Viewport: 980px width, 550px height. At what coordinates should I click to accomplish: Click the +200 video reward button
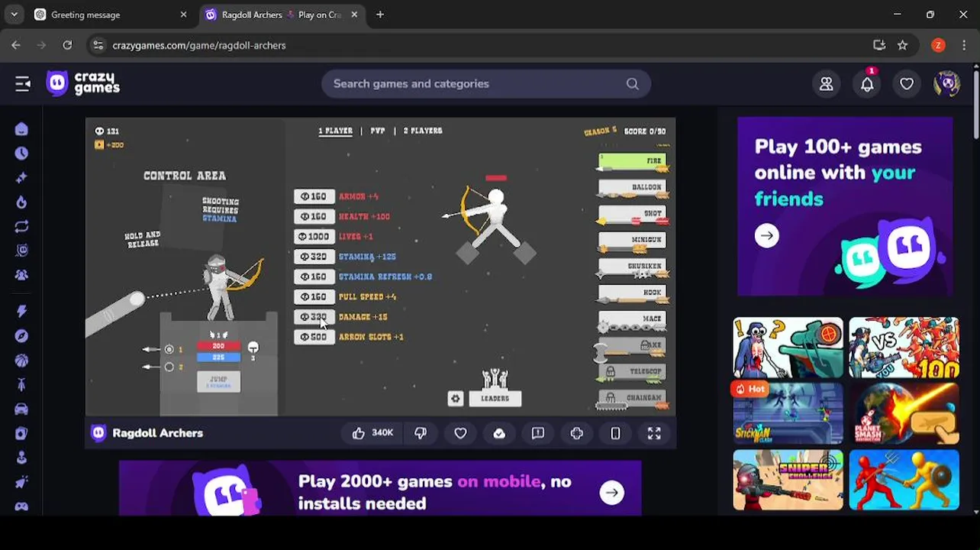click(x=109, y=144)
